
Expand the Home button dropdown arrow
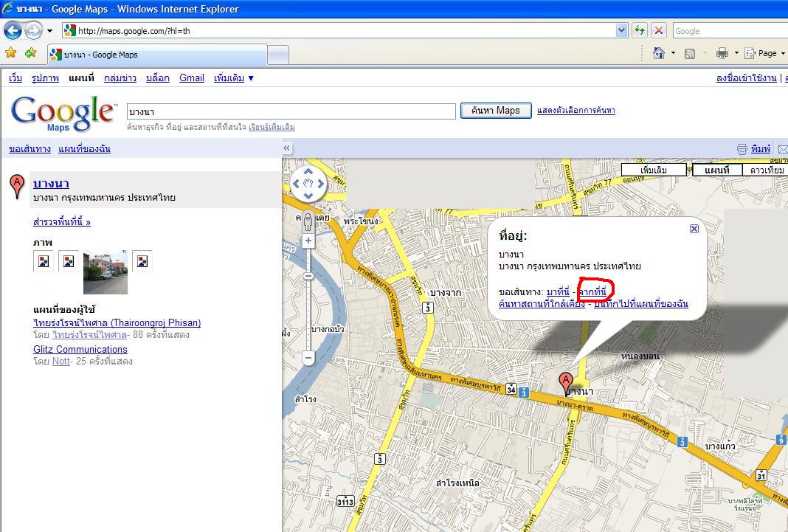point(673,52)
